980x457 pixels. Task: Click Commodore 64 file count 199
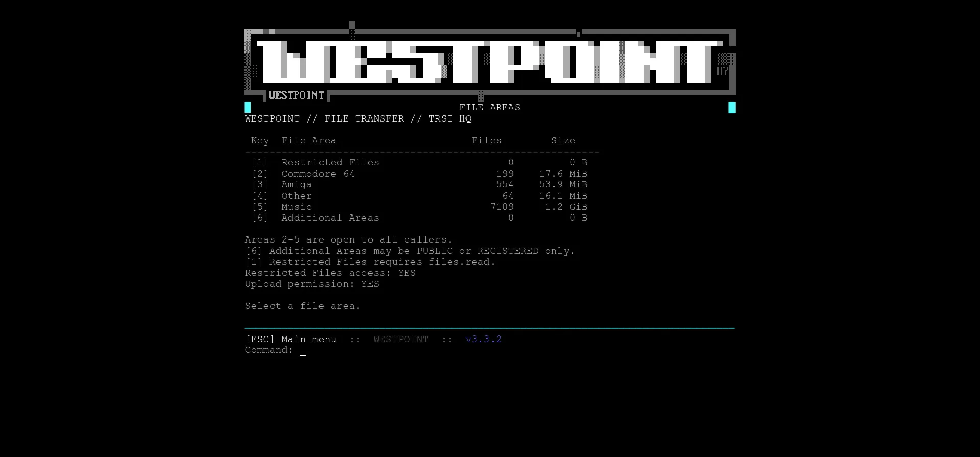click(x=505, y=174)
